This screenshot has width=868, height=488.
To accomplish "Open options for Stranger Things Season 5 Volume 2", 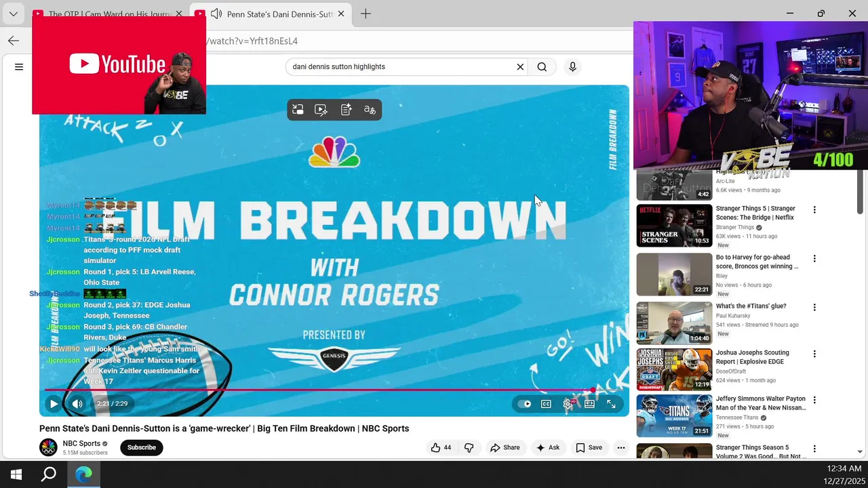I will [814, 449].
